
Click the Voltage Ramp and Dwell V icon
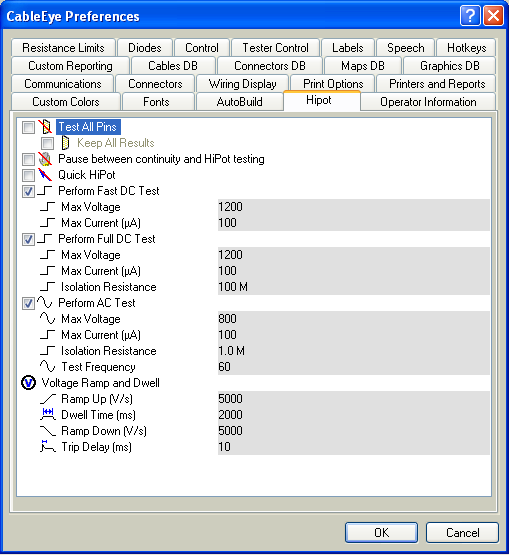28,383
